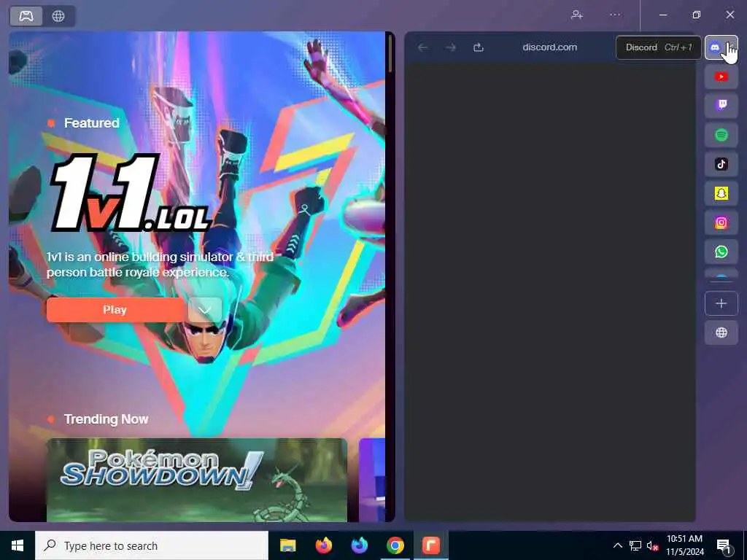Image resolution: width=747 pixels, height=560 pixels.
Task: Launch Firefox from the taskbar
Action: click(324, 545)
